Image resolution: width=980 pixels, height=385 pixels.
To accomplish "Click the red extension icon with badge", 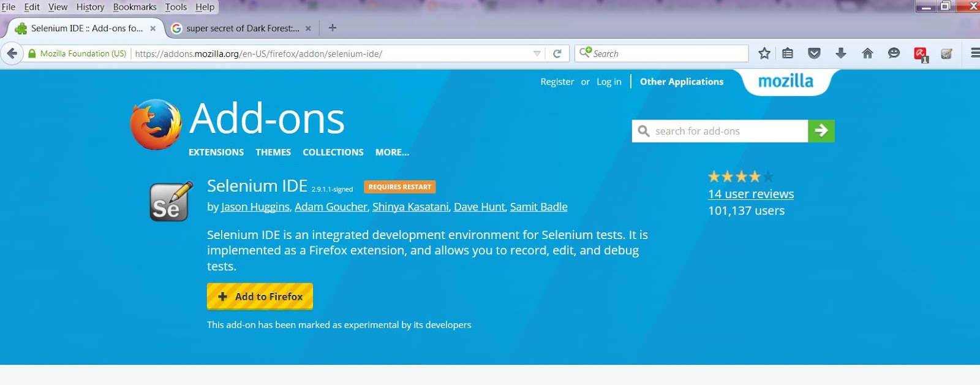I will coord(921,55).
